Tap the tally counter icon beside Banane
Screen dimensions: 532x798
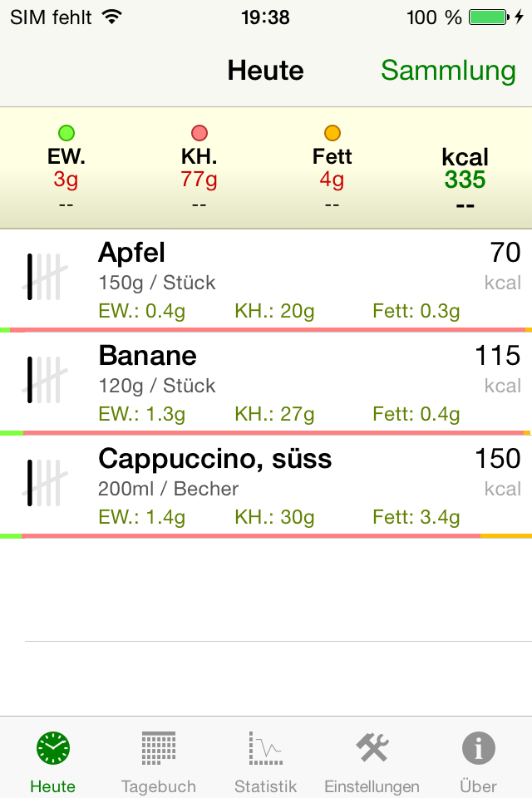(x=45, y=380)
